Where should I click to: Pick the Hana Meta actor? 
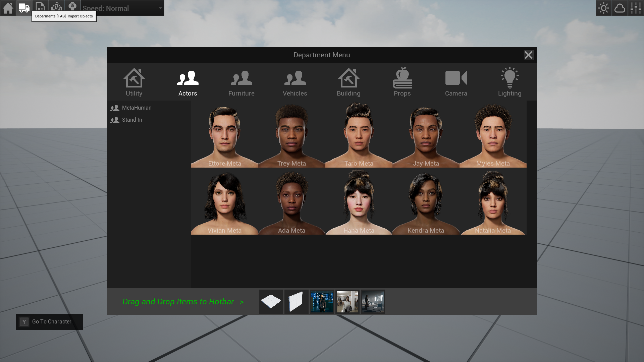coord(359,201)
